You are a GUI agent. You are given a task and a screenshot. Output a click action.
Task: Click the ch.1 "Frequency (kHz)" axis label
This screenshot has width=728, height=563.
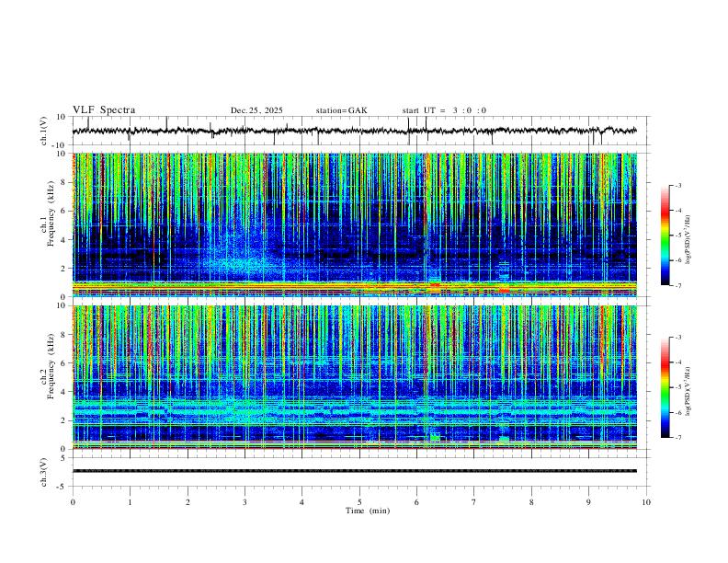point(51,212)
